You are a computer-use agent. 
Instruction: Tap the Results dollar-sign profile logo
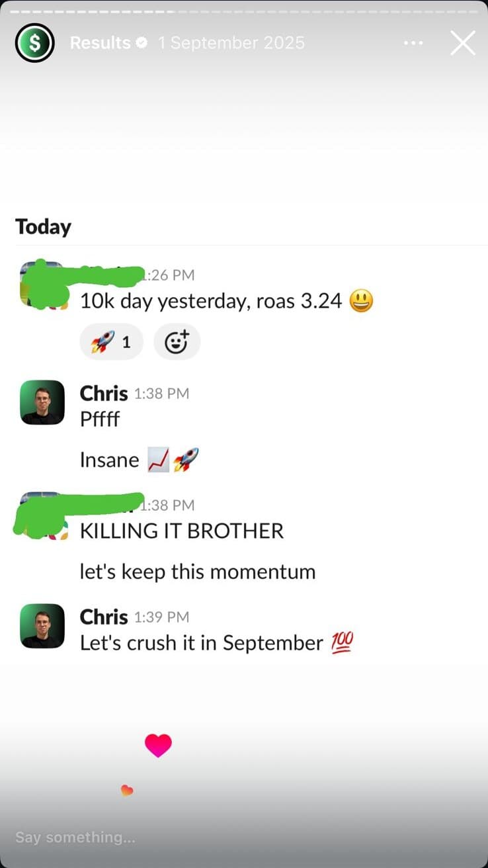click(34, 42)
